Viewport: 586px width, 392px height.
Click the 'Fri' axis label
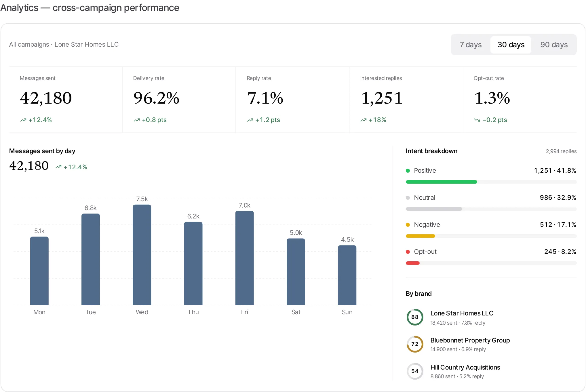point(245,312)
